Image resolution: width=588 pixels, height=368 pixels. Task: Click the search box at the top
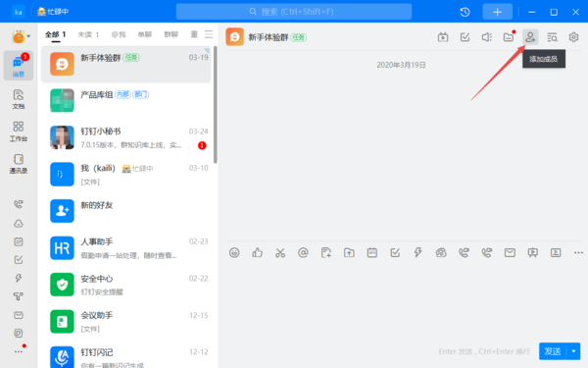[x=294, y=12]
